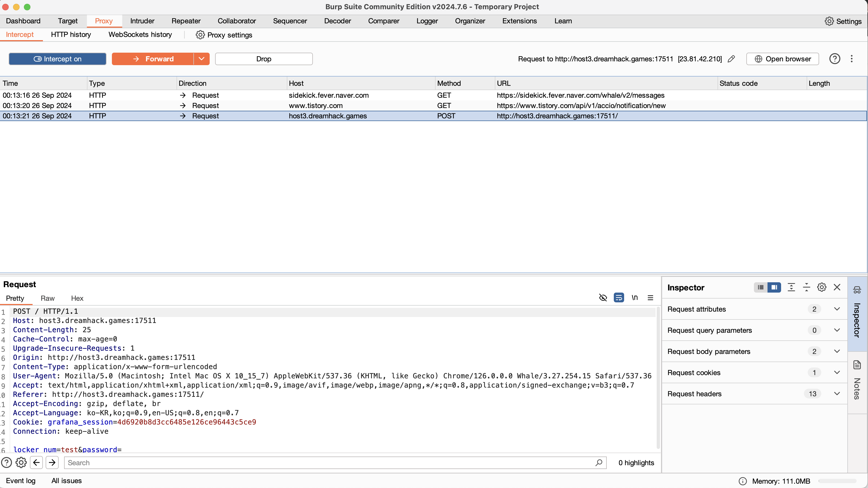Select the host3.dreamhack.games POST row
Viewport: 868px width, 488px height.
pyautogui.click(x=433, y=116)
